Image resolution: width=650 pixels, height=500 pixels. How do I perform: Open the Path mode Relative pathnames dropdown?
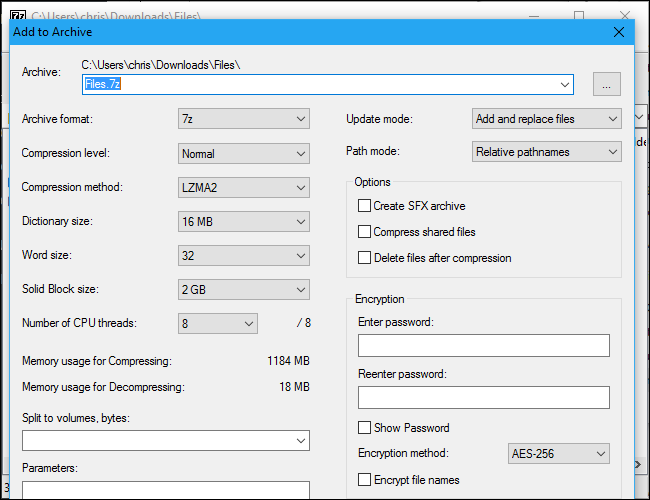(546, 152)
